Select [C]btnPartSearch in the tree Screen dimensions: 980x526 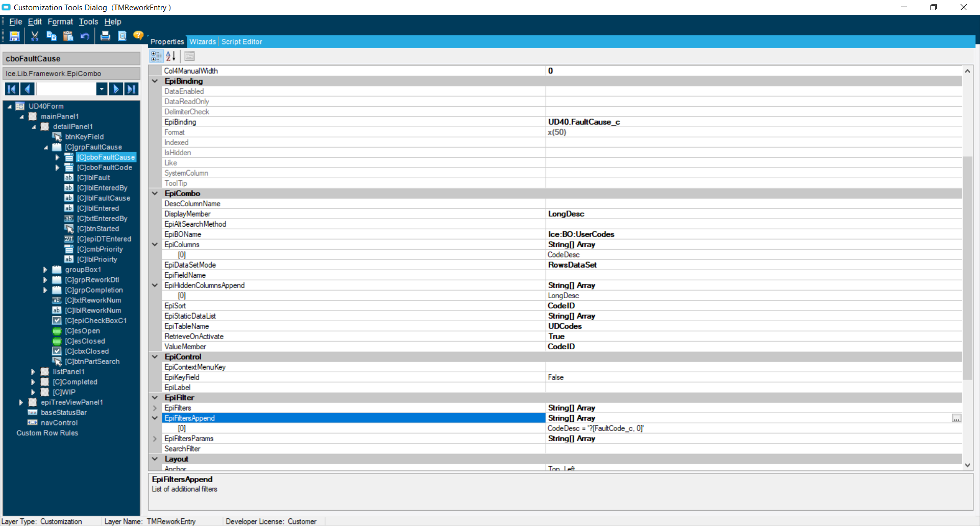92,362
